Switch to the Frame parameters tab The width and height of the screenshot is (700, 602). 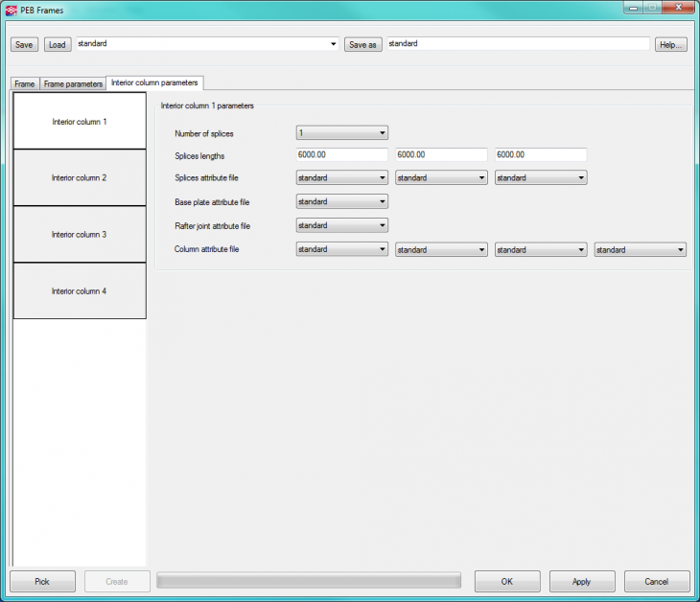(73, 84)
